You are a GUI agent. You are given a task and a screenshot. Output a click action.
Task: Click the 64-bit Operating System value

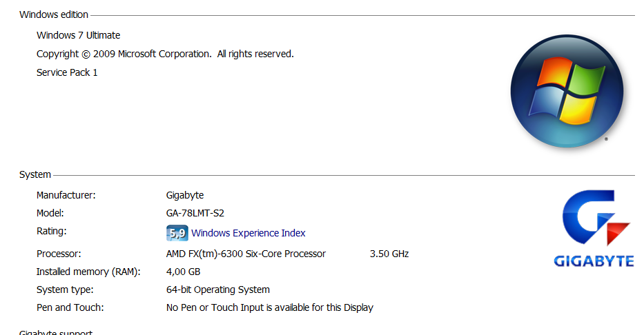[x=217, y=290]
